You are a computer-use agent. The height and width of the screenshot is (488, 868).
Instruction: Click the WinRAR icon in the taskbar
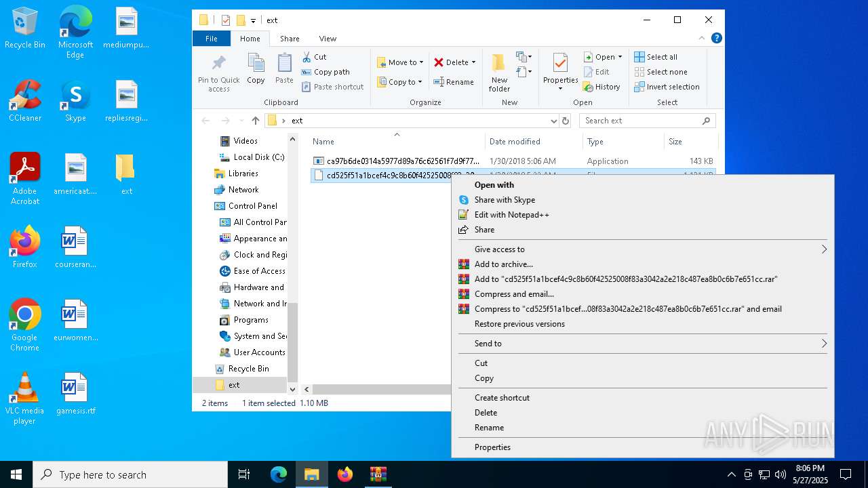[x=378, y=474]
